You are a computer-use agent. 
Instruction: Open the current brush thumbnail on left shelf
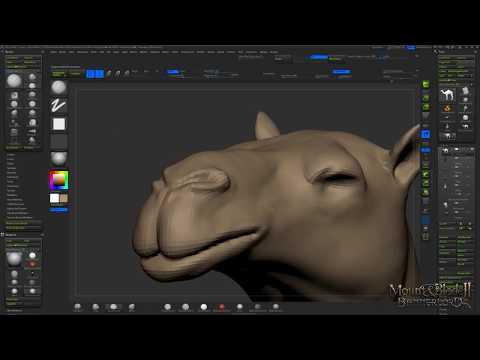coord(59,87)
